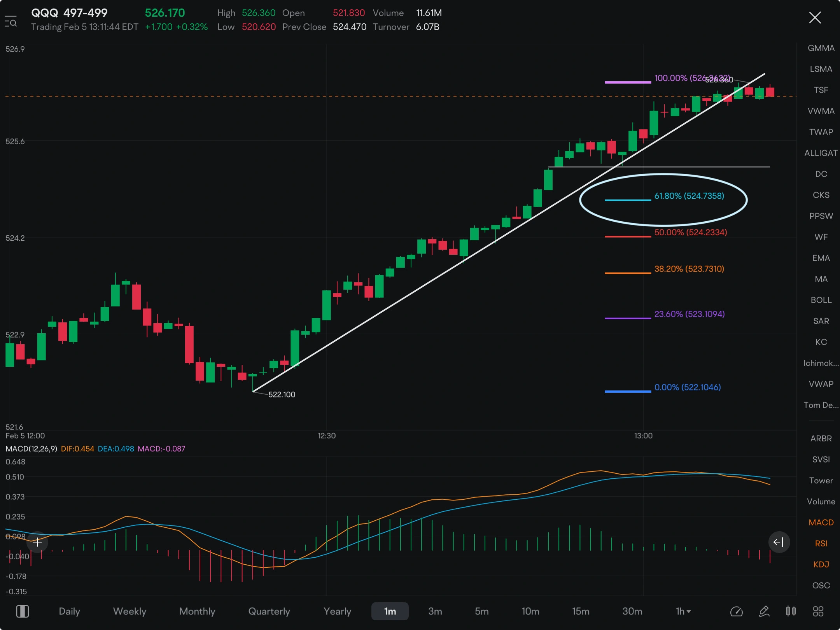This screenshot has height=630, width=840.
Task: Click the last price 526.170
Action: click(x=165, y=13)
